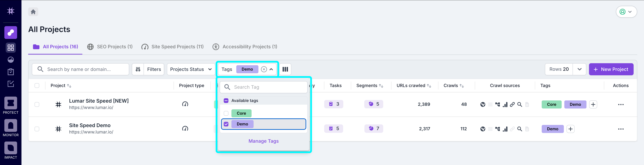644x165 pixels.
Task: Open actions menu for Site Speed Demo
Action: (x=621, y=129)
